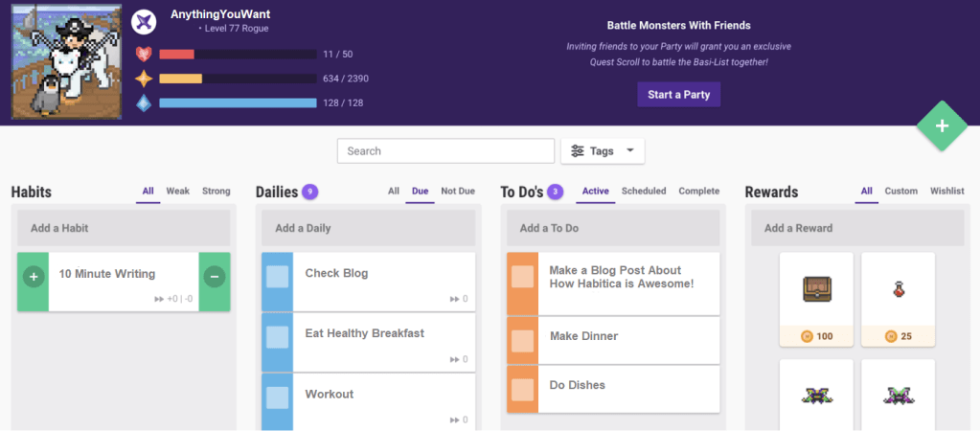Viewport: 980px width, 431px height.
Task: Click the blue mana crystal icon
Action: tap(144, 103)
